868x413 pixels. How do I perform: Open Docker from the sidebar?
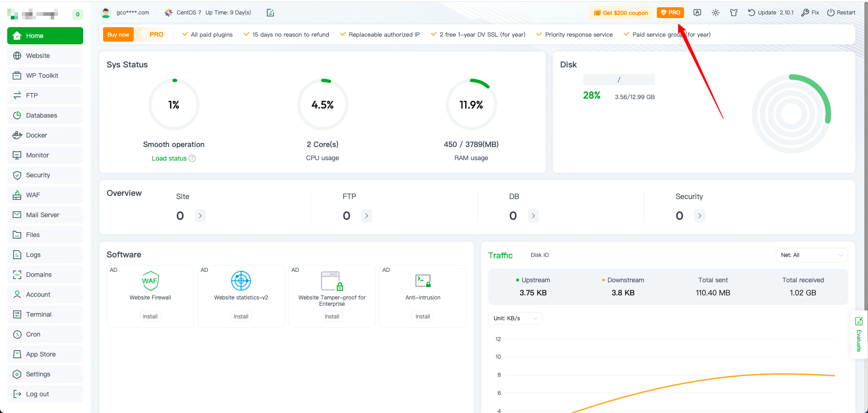point(37,135)
